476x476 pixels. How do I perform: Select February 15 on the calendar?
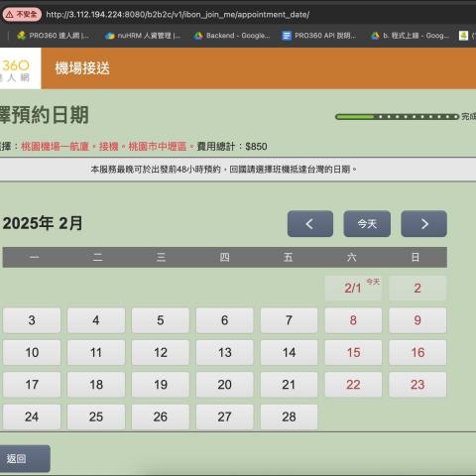tap(353, 352)
